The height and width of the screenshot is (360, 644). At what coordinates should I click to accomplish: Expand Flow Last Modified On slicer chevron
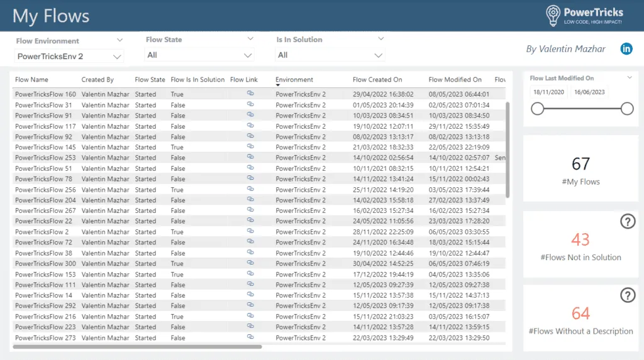pos(629,77)
